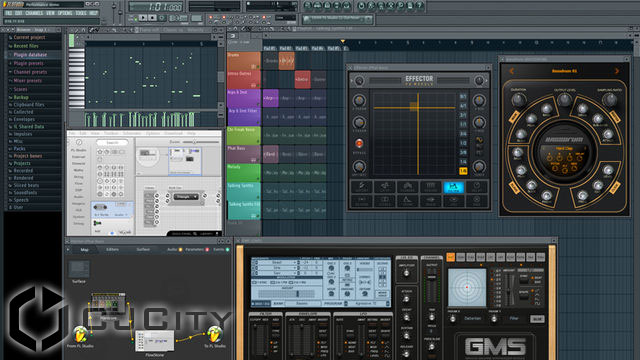Click the top-left knob in the Effector header

tap(359, 81)
